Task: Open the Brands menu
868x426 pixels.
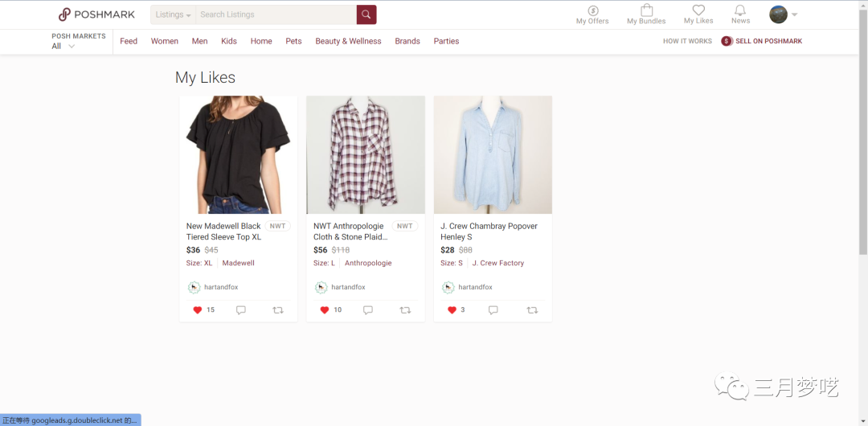Action: point(407,41)
